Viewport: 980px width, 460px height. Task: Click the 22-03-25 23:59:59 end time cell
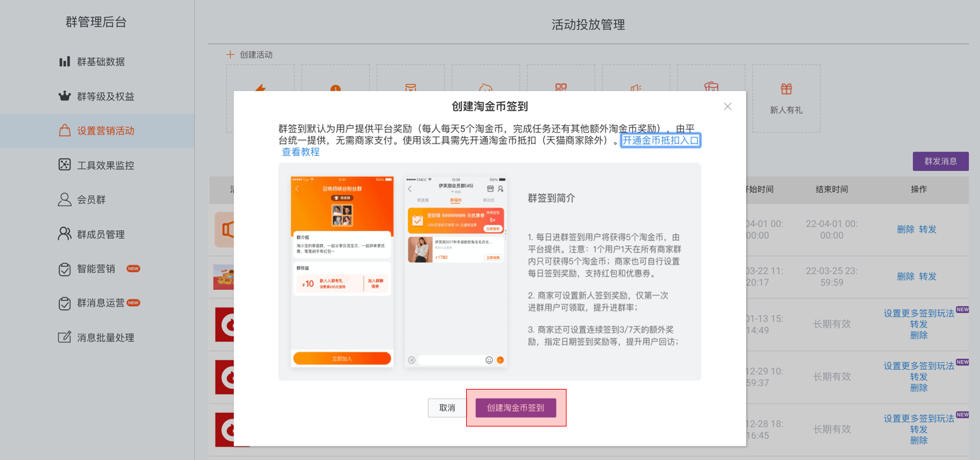pos(832,277)
